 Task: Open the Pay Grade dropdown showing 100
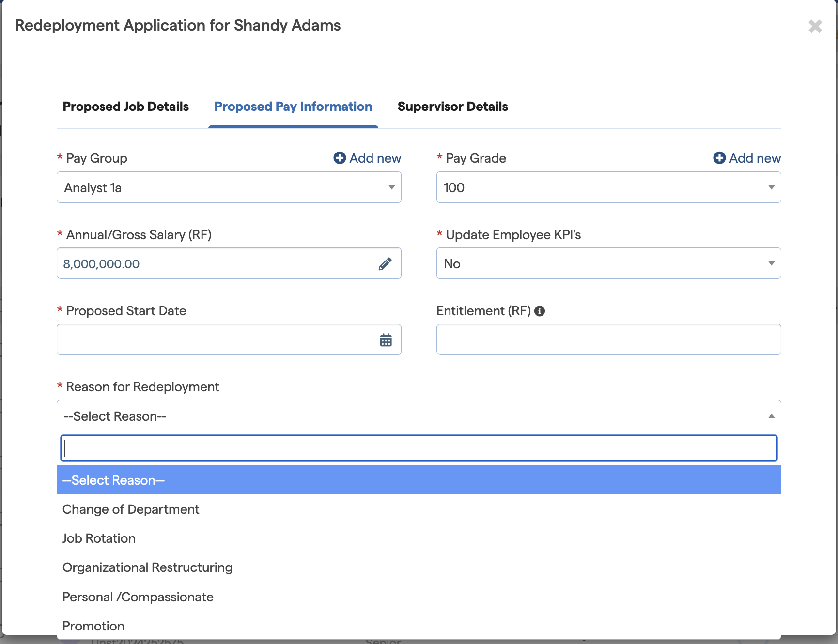[608, 187]
